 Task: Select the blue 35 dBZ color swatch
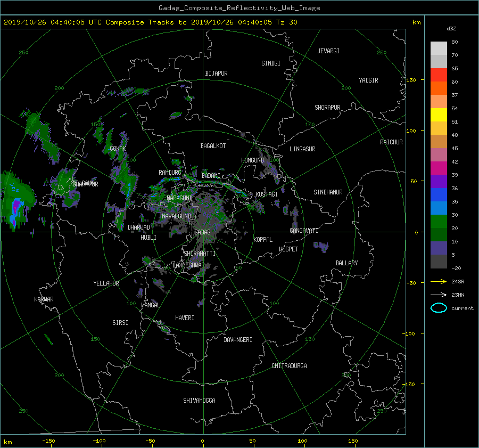439,194
